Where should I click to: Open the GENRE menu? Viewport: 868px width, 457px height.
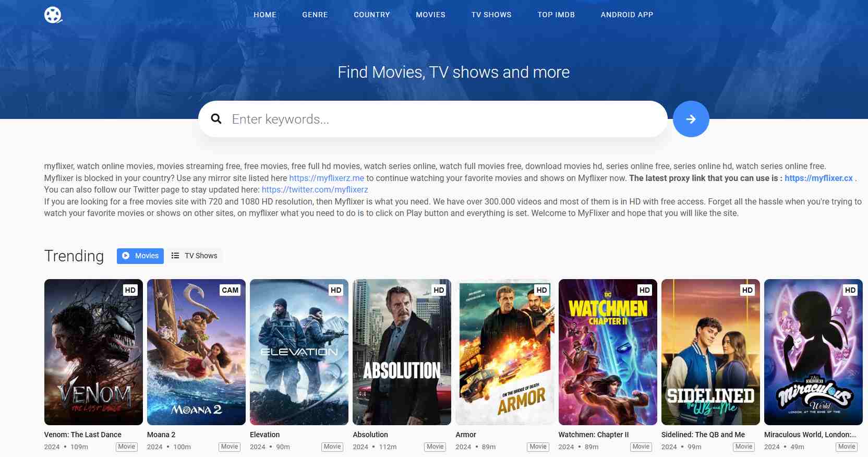[x=315, y=15]
